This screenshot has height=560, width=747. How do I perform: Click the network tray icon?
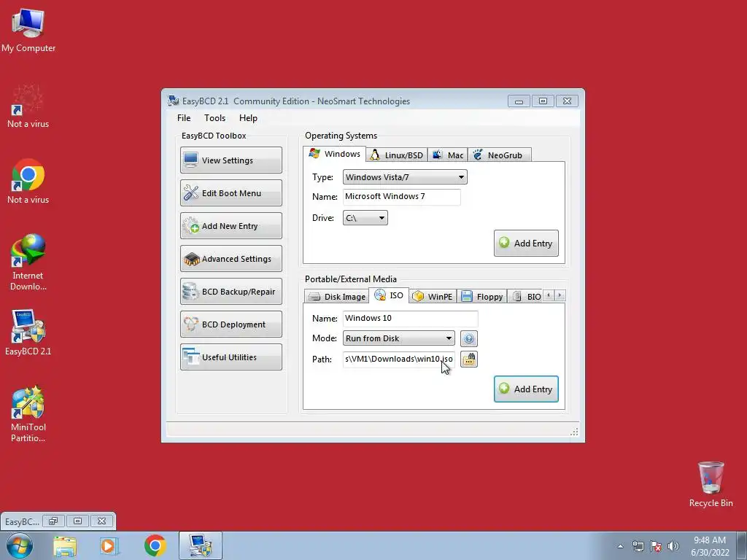coord(638,546)
